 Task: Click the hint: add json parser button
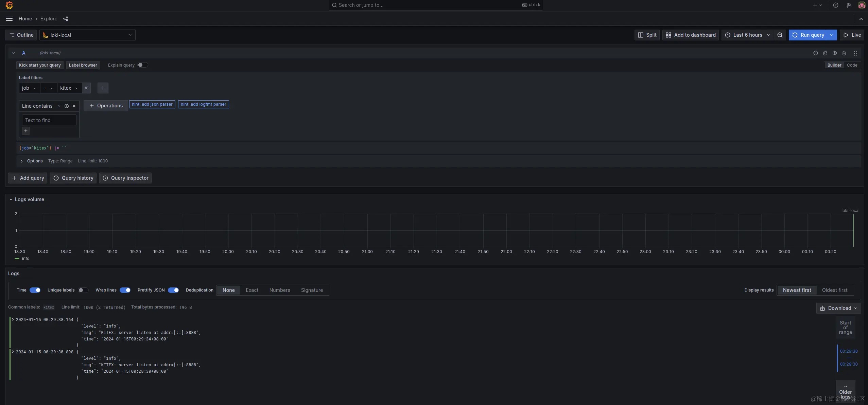[152, 104]
